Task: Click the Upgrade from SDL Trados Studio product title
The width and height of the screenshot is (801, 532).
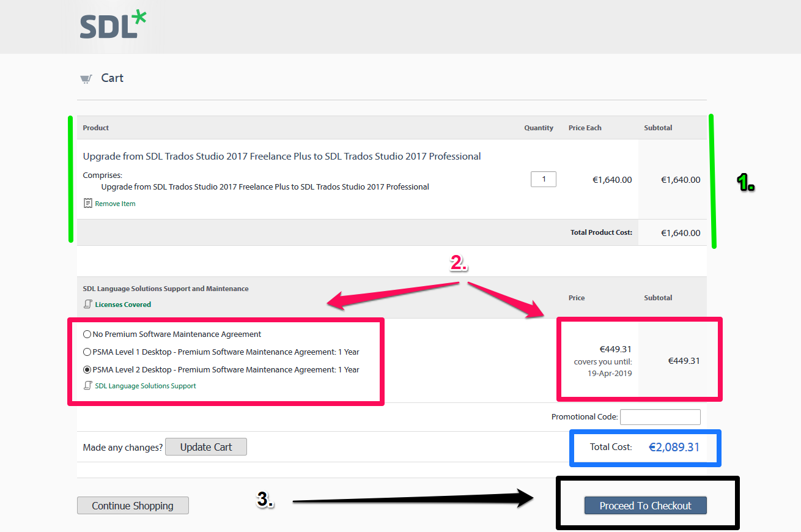Action: pyautogui.click(x=282, y=157)
